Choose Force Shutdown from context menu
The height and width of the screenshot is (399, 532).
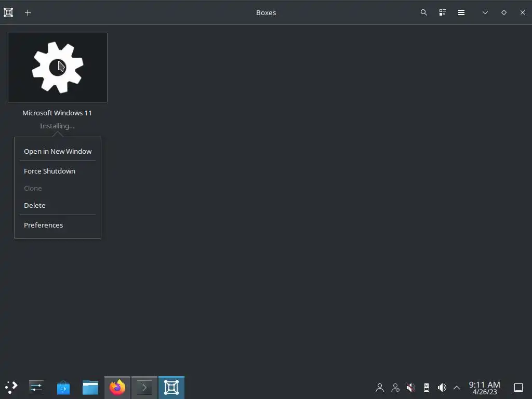tap(58, 171)
